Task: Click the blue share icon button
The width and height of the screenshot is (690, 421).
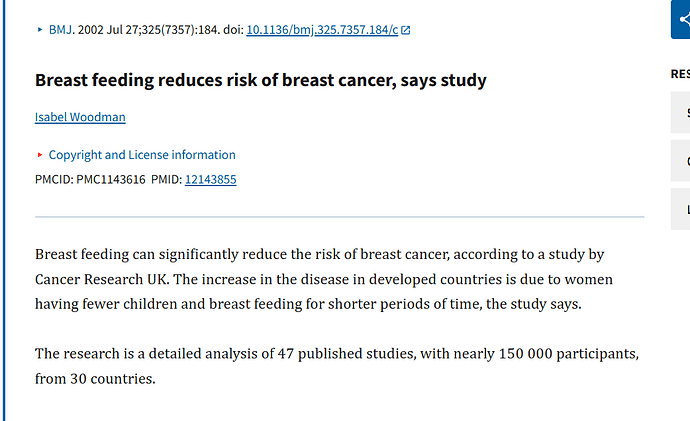Action: point(681,18)
